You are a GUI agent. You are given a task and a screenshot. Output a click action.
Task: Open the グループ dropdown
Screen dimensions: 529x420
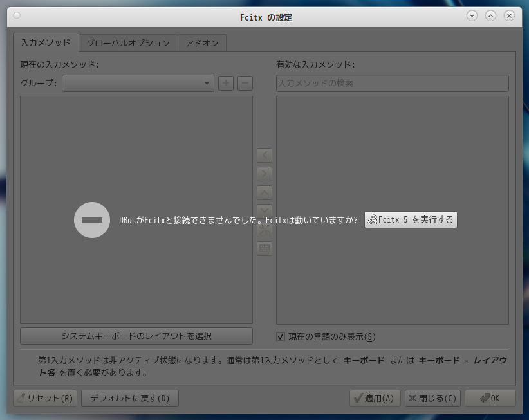(x=138, y=83)
